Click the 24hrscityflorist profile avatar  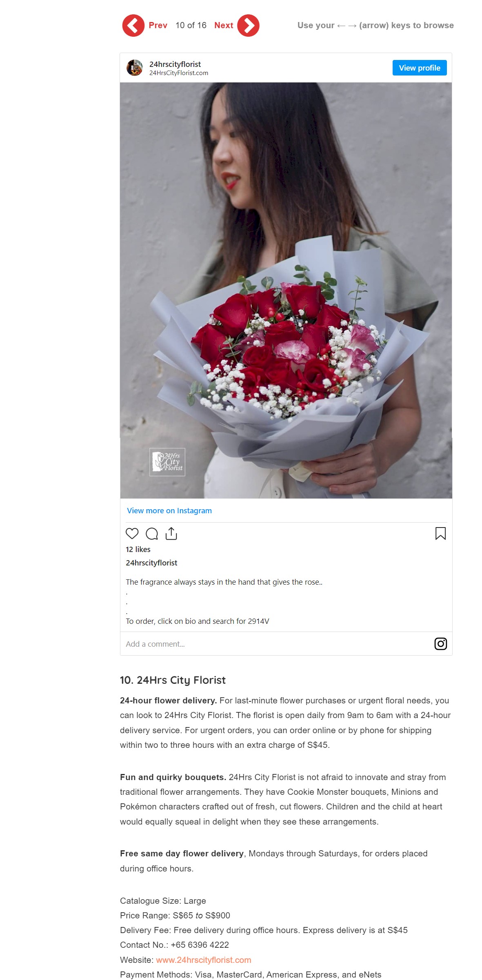(134, 68)
